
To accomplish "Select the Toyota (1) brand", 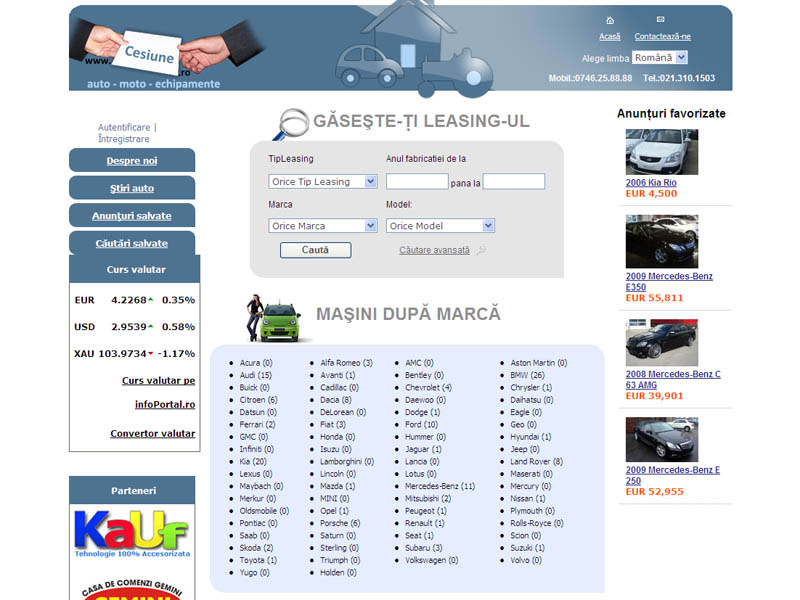I will [x=258, y=560].
